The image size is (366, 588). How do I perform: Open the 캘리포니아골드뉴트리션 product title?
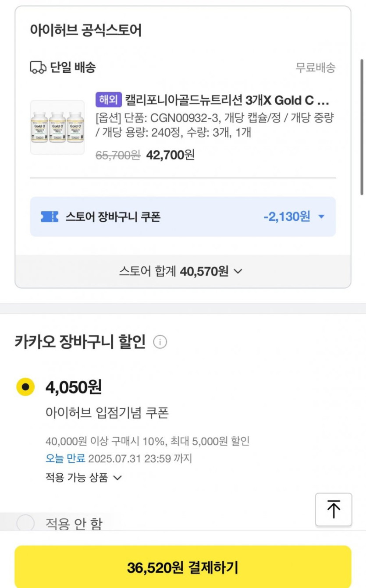point(227,100)
